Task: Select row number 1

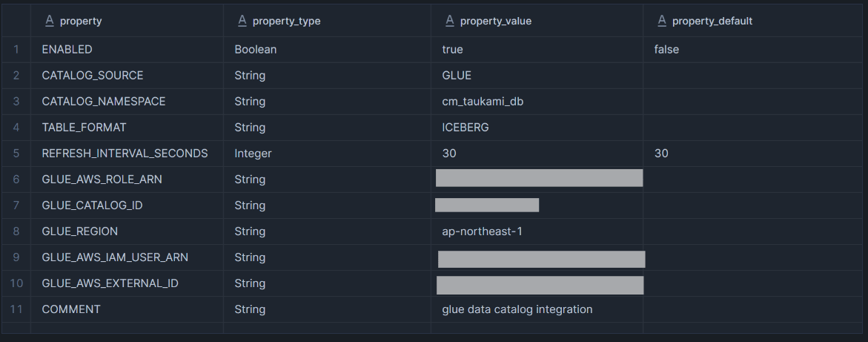Action: [x=16, y=49]
